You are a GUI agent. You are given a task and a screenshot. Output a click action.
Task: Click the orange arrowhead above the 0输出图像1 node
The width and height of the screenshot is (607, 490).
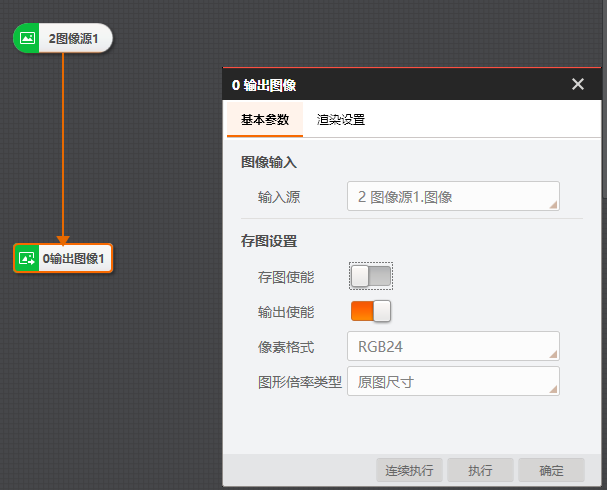coord(63,239)
